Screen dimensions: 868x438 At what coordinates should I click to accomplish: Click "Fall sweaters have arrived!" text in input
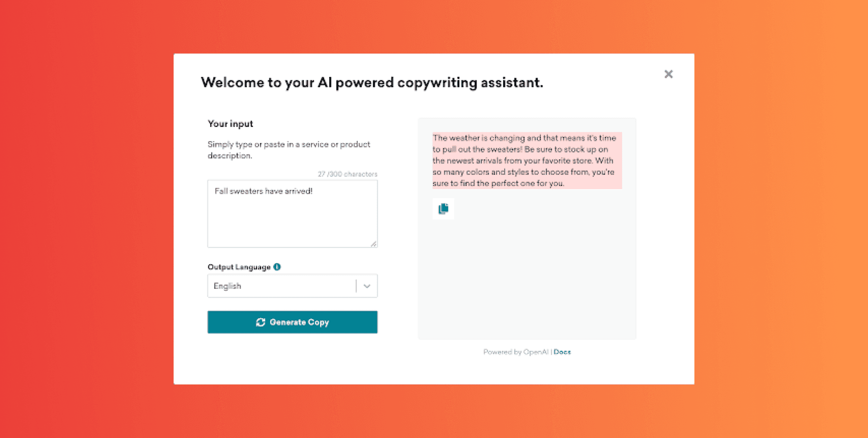tap(264, 191)
